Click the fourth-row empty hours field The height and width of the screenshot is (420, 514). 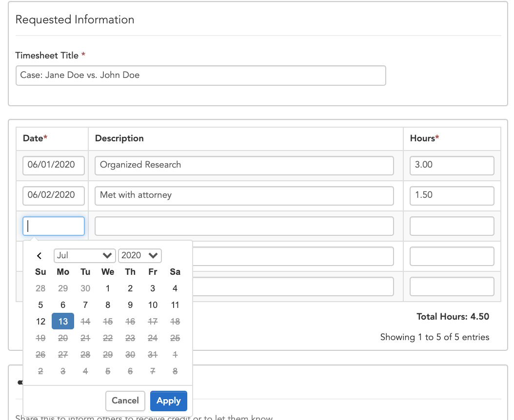[x=452, y=256]
